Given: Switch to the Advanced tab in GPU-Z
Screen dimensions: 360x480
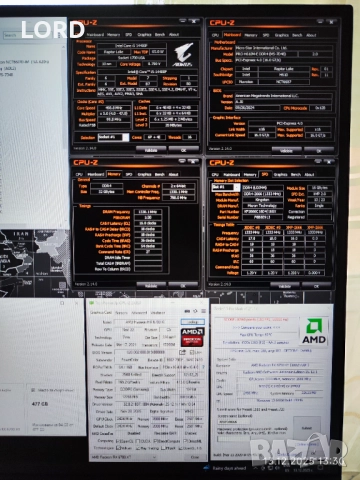Looking at the screenshot, I should 139,313.
